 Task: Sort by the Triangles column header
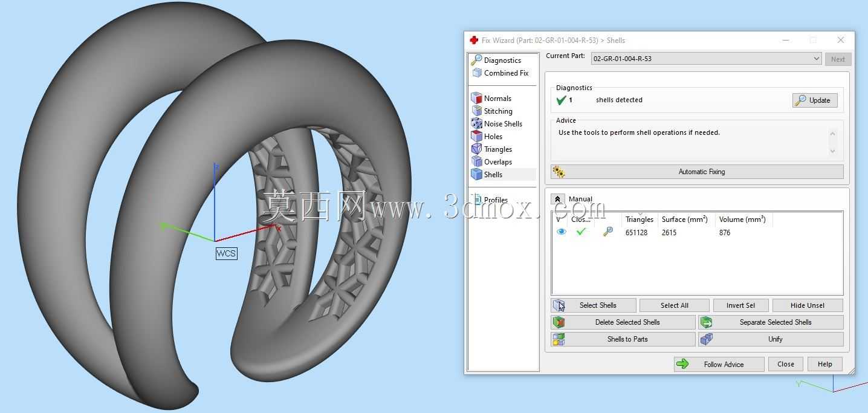[640, 220]
